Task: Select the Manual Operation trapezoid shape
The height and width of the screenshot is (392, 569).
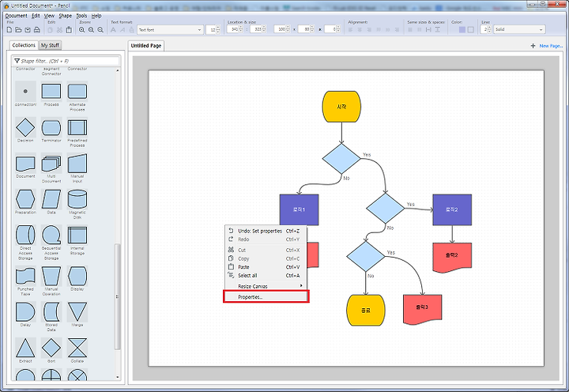Action: (51, 276)
